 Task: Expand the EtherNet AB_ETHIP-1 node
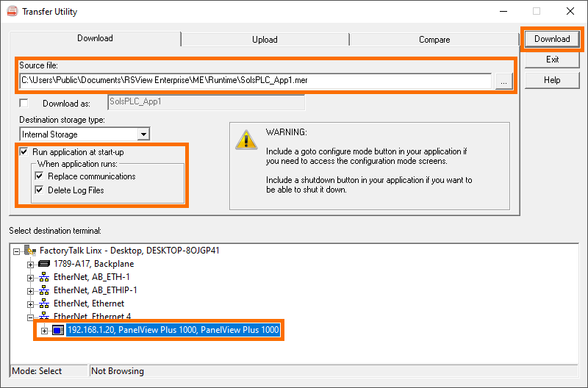click(x=30, y=291)
